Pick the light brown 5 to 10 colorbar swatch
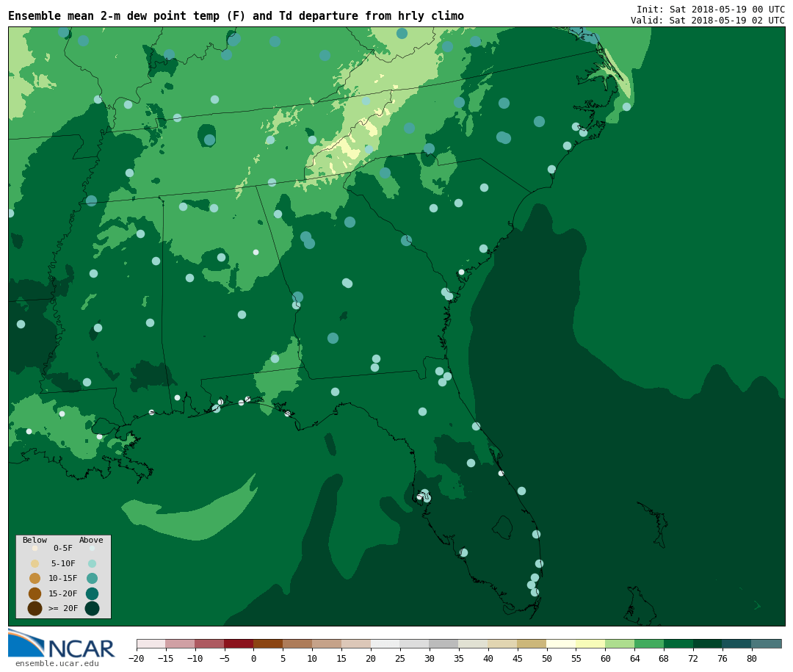This screenshot has width=793, height=672. [x=297, y=643]
